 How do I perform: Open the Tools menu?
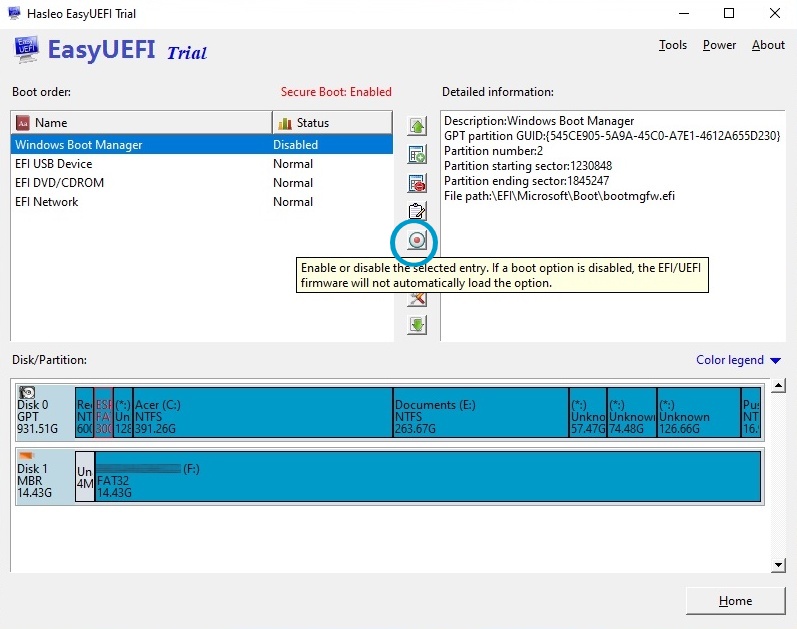(673, 45)
